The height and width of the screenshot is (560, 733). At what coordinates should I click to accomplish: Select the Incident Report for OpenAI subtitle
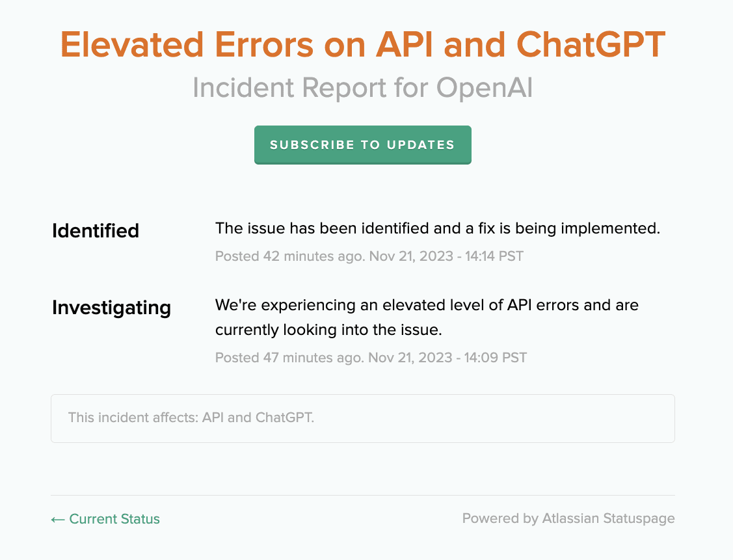tap(362, 87)
